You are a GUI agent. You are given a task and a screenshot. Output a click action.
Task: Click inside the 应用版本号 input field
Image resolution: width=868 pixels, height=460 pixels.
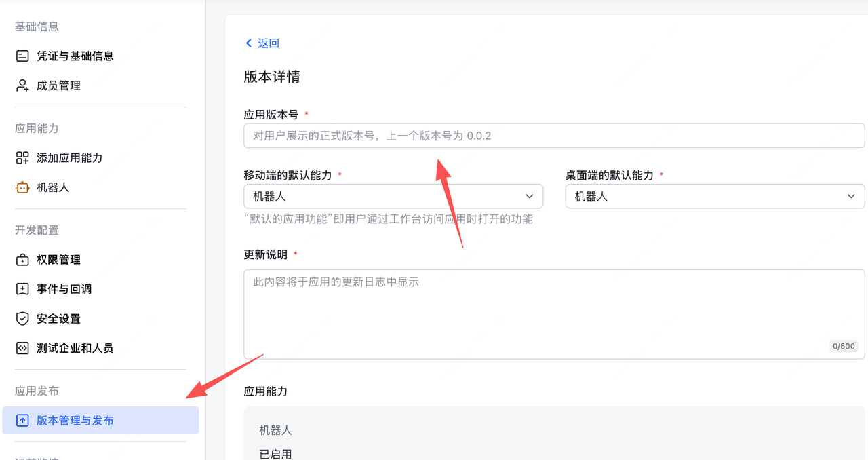click(x=554, y=136)
